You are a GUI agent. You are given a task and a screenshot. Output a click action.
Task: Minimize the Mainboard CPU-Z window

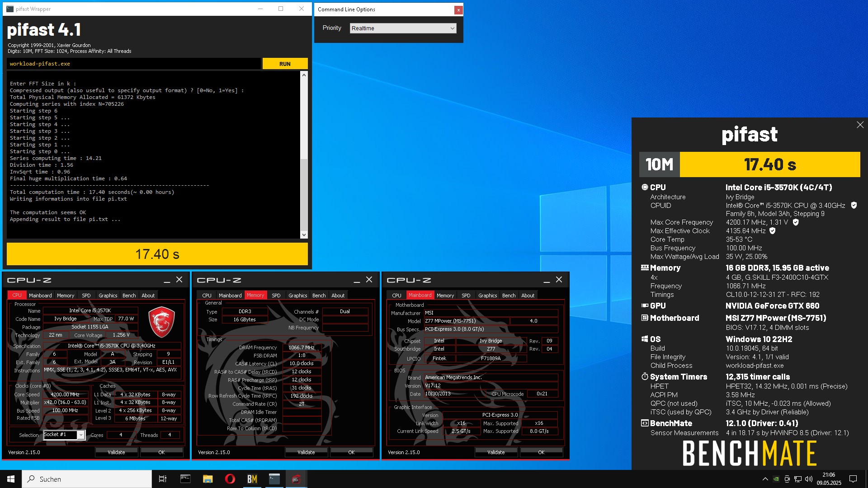click(x=547, y=280)
